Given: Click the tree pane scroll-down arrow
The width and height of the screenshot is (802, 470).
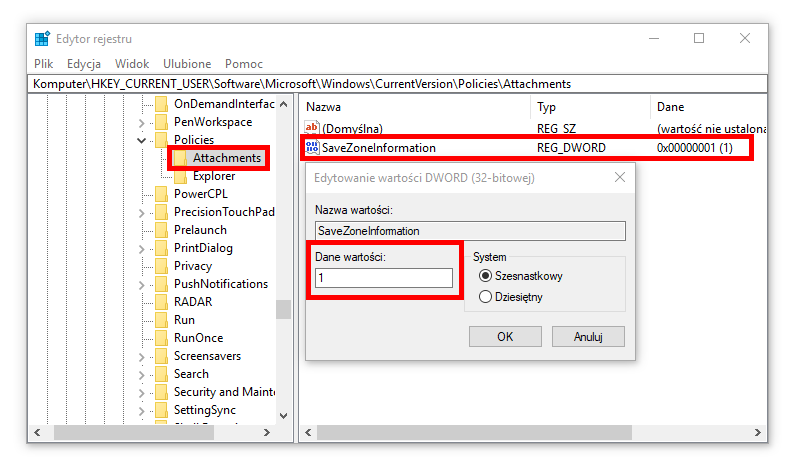Looking at the screenshot, I should click(283, 416).
